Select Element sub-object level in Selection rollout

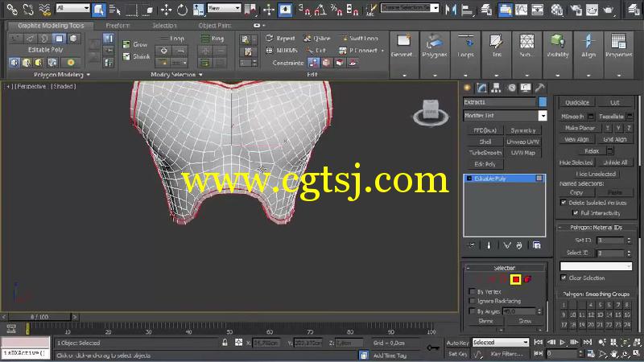[528, 279]
